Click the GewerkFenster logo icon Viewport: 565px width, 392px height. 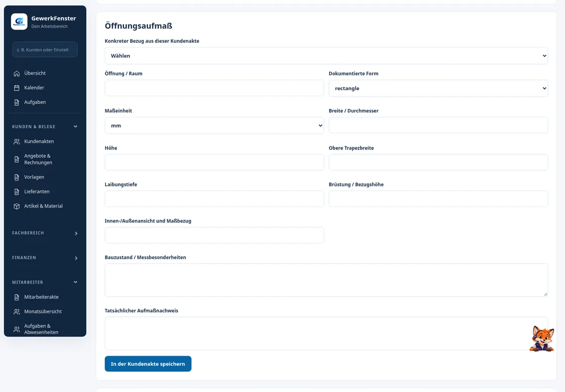pos(19,22)
